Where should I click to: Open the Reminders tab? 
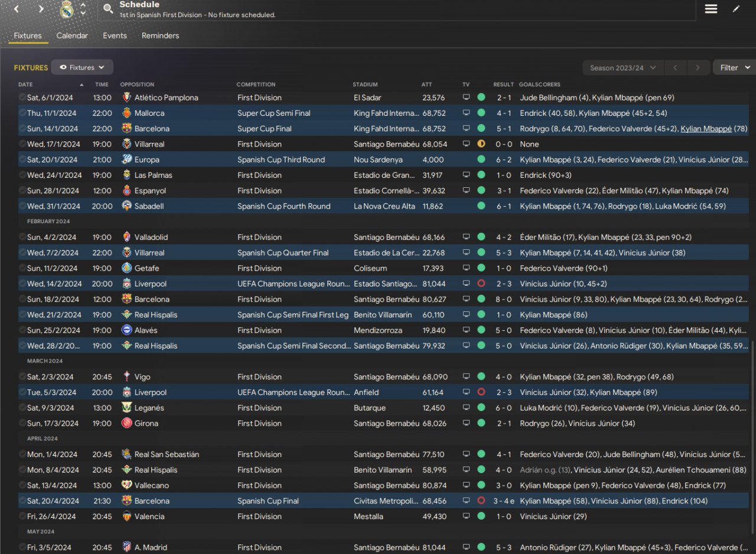pyautogui.click(x=160, y=35)
